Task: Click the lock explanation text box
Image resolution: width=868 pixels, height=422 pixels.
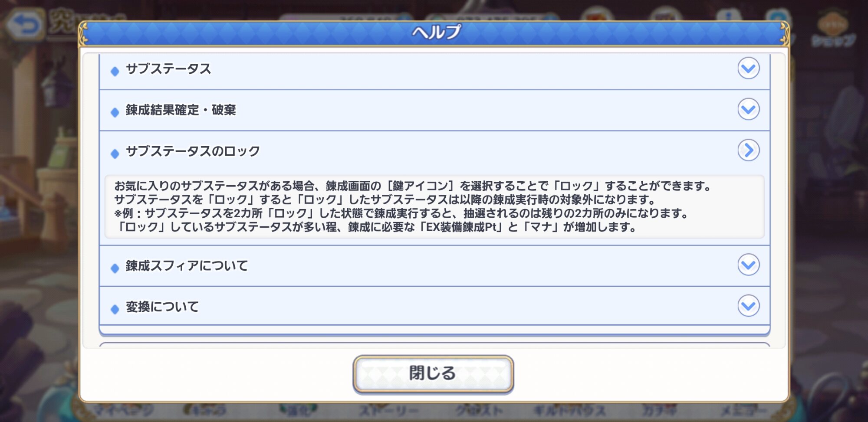Action: coord(434,206)
